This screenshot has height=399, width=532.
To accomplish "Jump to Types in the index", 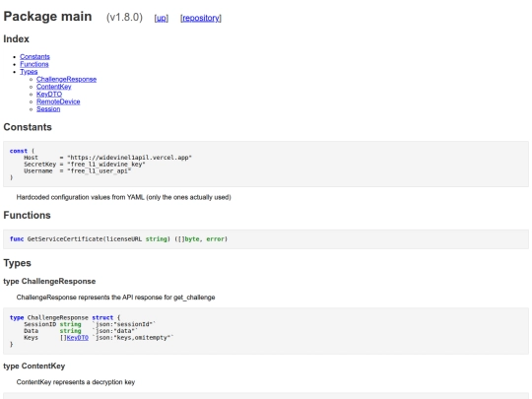I will (29, 72).
